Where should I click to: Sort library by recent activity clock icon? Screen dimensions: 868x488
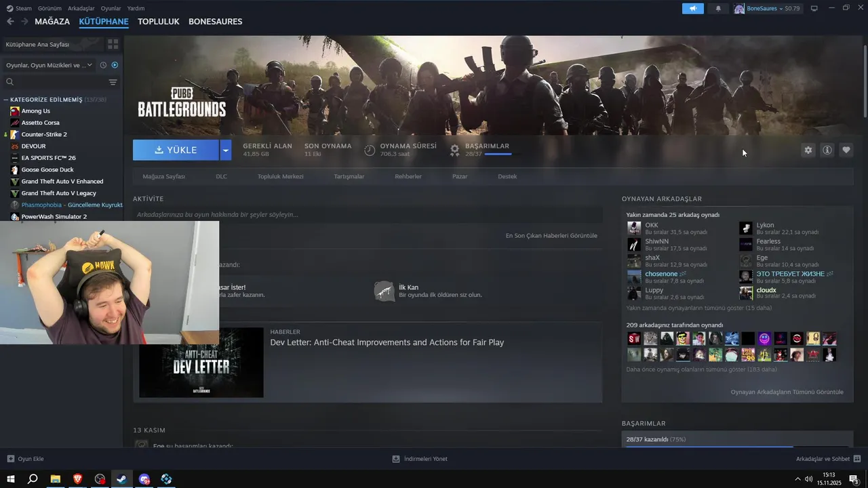pyautogui.click(x=103, y=65)
